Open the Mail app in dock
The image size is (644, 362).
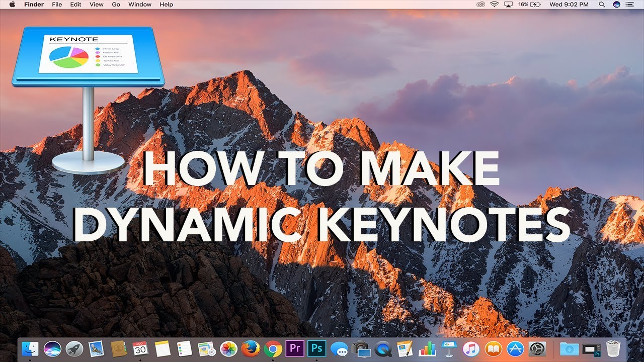[x=96, y=348]
